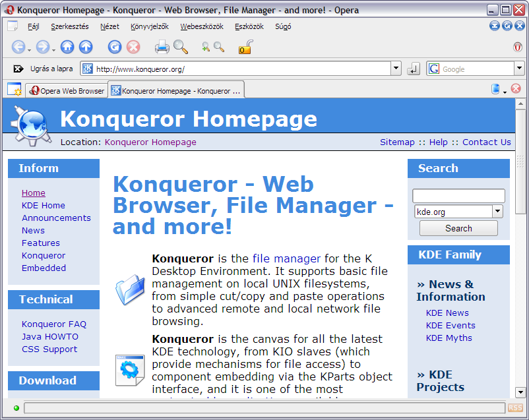The width and height of the screenshot is (529, 420).
Task: Click the Opera logo at toolbar right
Action: (518, 47)
